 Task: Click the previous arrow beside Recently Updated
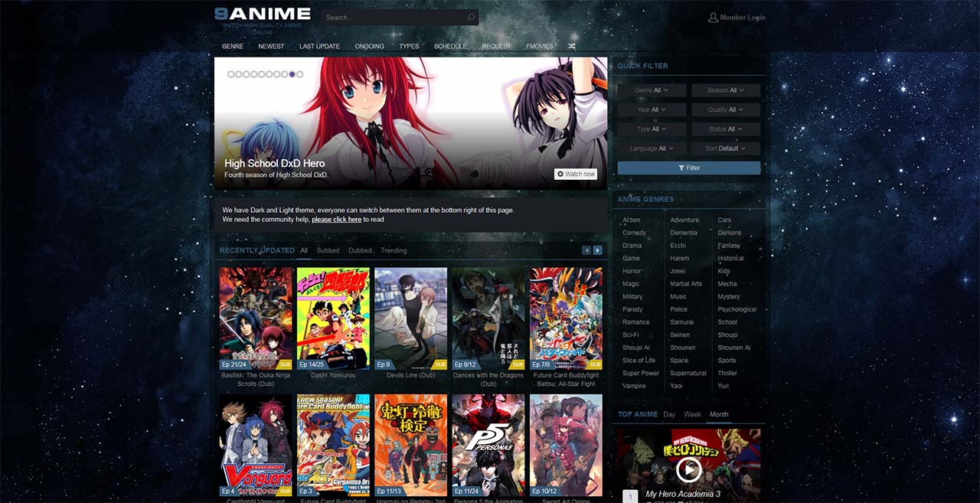(586, 250)
